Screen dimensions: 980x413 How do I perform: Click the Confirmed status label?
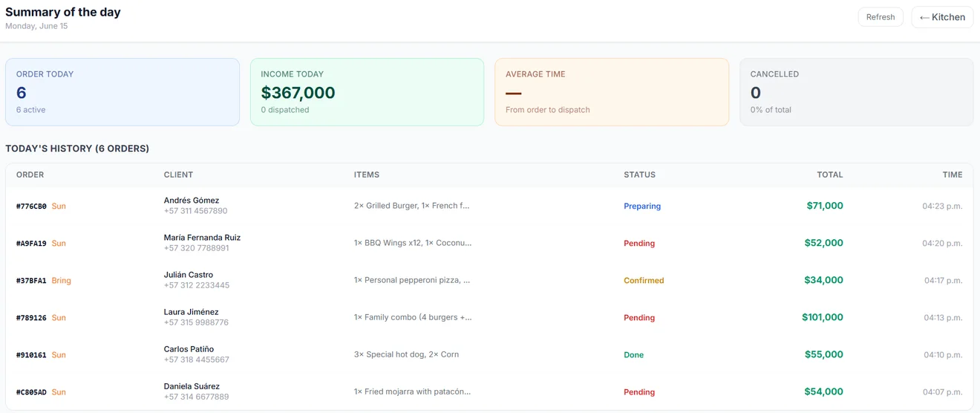pos(644,280)
